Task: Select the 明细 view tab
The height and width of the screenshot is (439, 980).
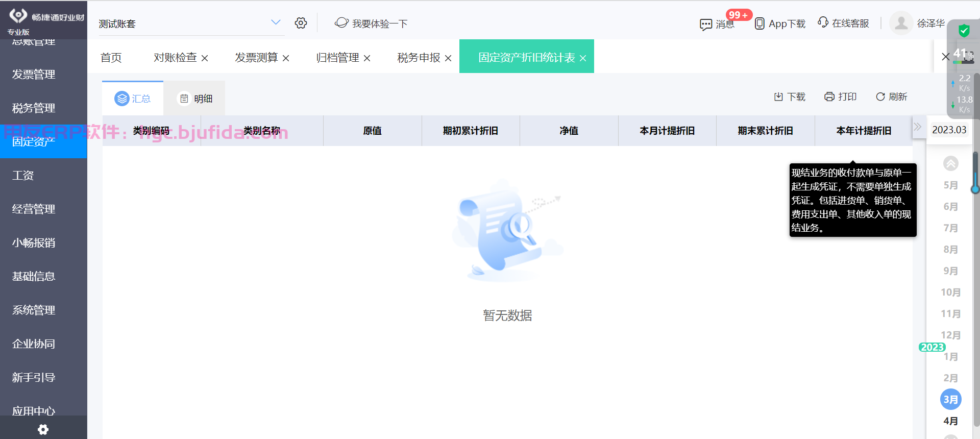Action: (194, 98)
